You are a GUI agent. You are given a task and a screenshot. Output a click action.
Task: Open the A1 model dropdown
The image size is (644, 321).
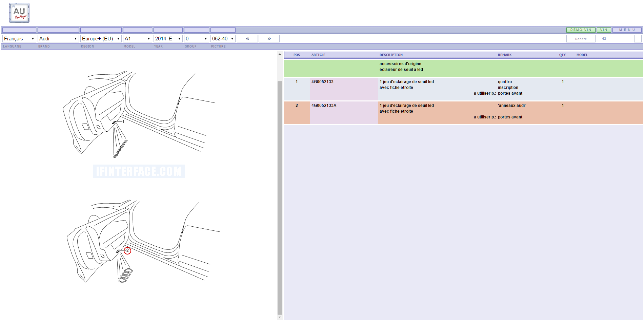[x=137, y=39]
